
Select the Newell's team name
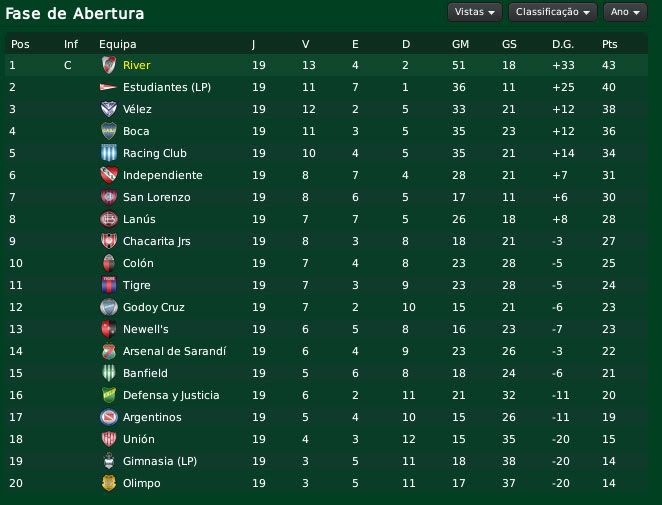(x=146, y=329)
